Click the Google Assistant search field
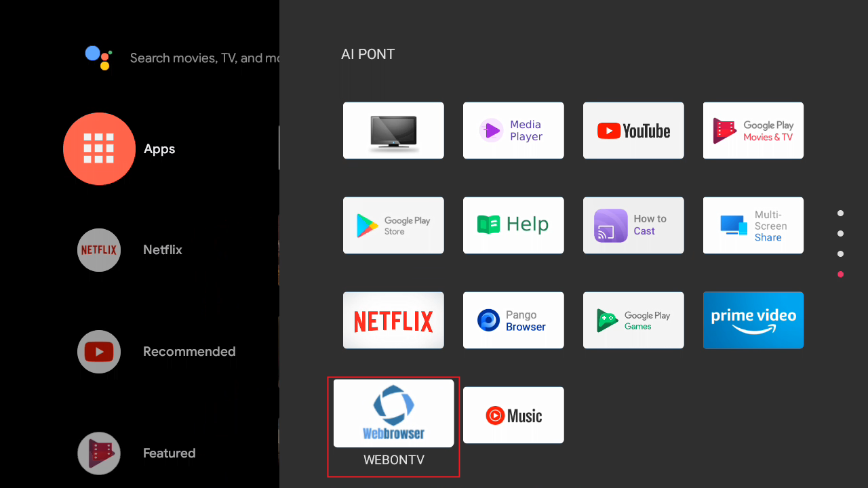The image size is (868, 488). [x=203, y=58]
